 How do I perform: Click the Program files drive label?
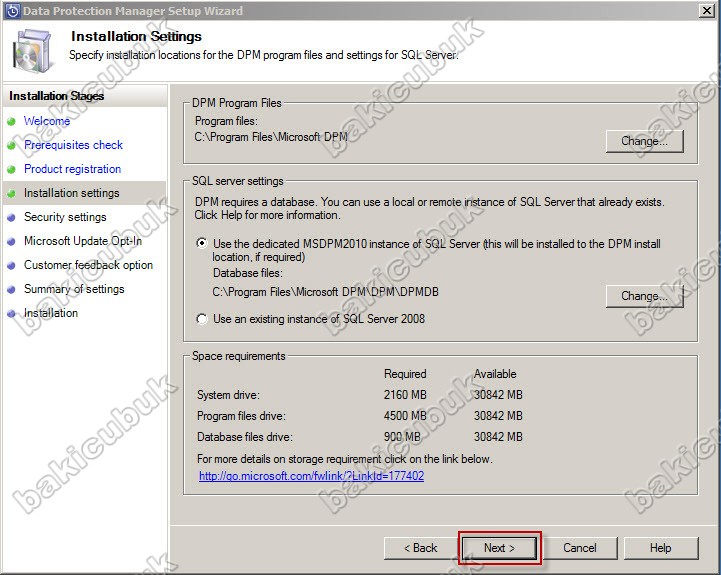coord(241,416)
